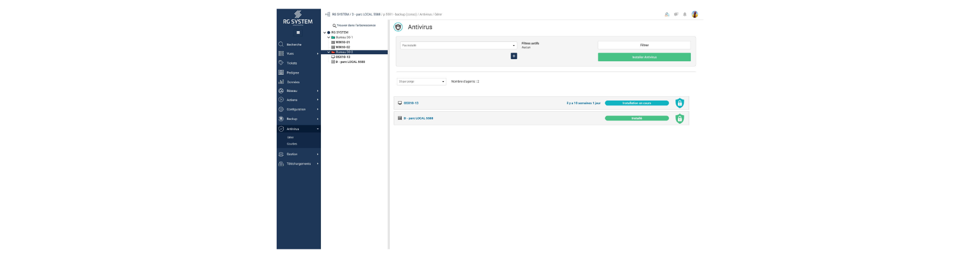980x258 pixels.
Task: Open Tickets from the sidebar
Action: pos(291,63)
